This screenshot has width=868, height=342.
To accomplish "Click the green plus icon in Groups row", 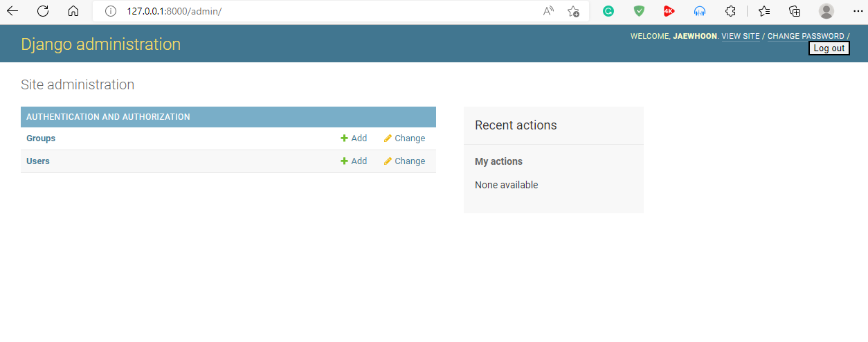I will (344, 138).
